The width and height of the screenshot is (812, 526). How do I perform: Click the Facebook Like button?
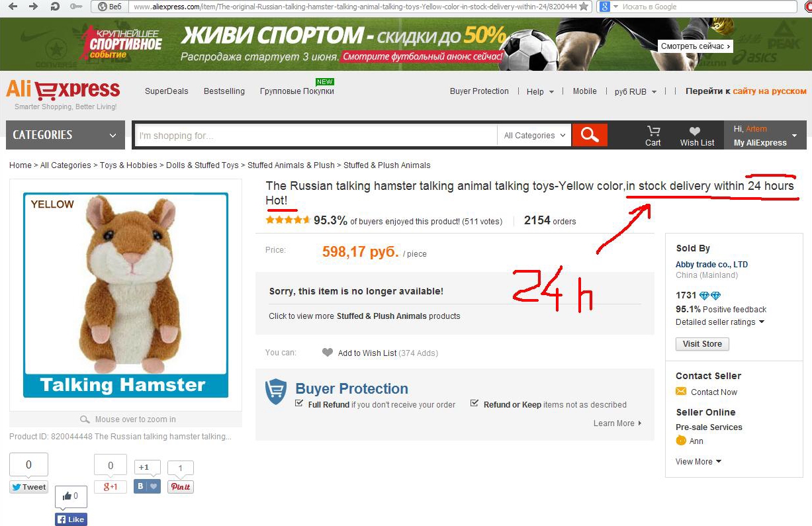71,519
